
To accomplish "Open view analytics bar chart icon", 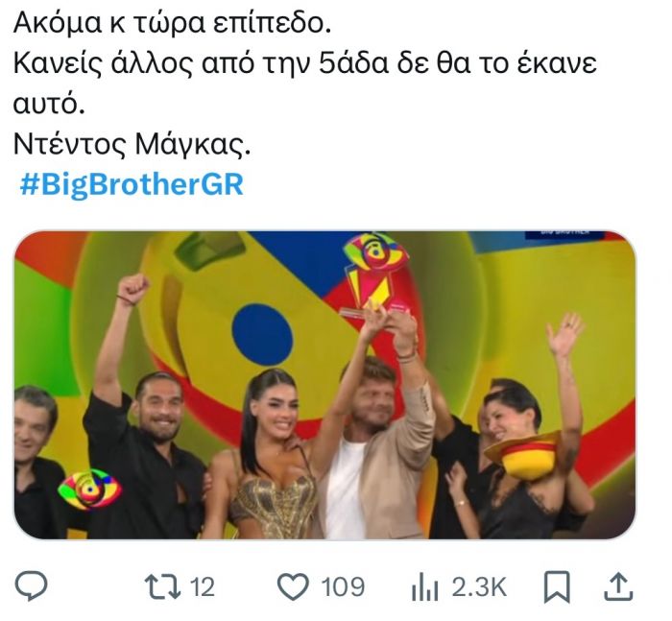I will (x=424, y=586).
